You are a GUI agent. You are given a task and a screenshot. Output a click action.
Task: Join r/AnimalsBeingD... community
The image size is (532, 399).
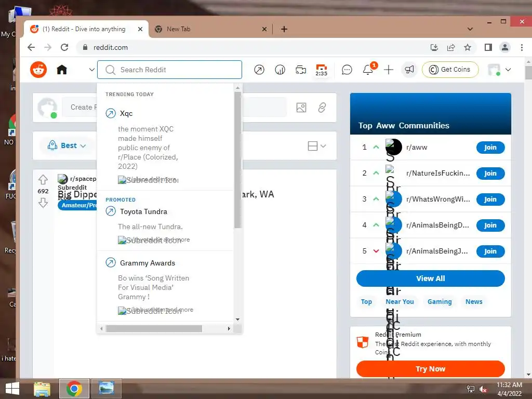tap(490, 225)
